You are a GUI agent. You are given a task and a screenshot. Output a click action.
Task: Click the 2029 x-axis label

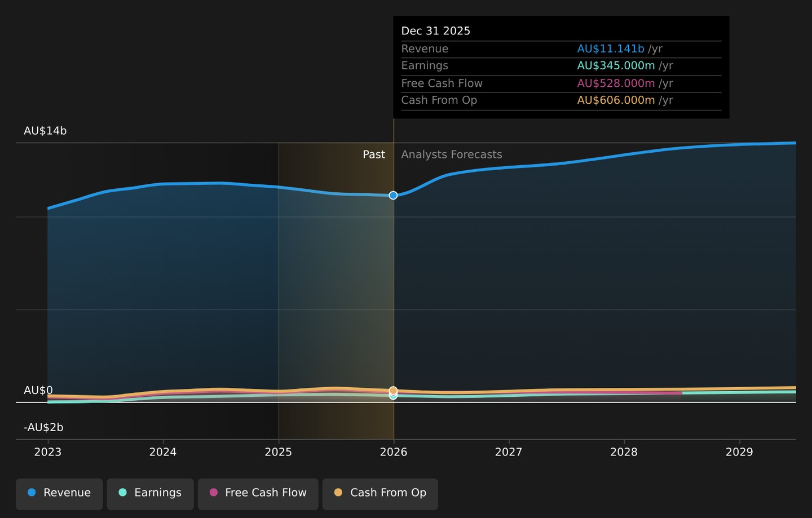pyautogui.click(x=739, y=452)
